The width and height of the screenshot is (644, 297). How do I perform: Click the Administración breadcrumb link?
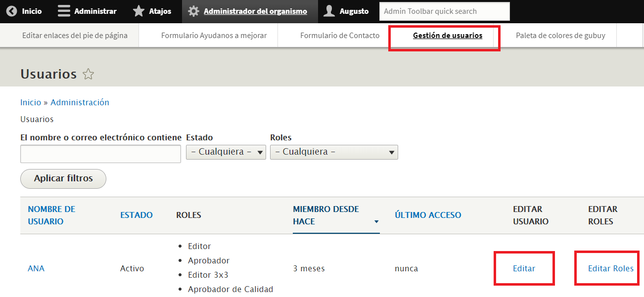(x=80, y=102)
